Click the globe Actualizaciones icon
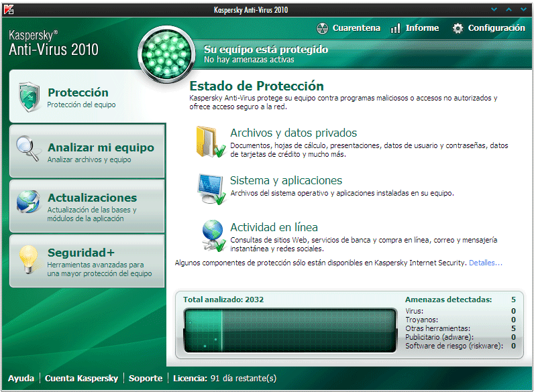Screen dimensions: 534x392 coord(28,202)
